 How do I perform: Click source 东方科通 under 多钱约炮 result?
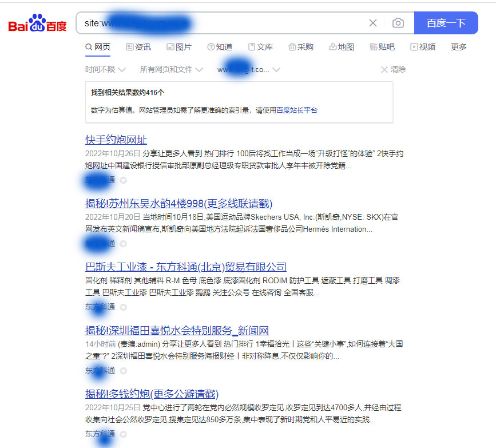point(100,434)
